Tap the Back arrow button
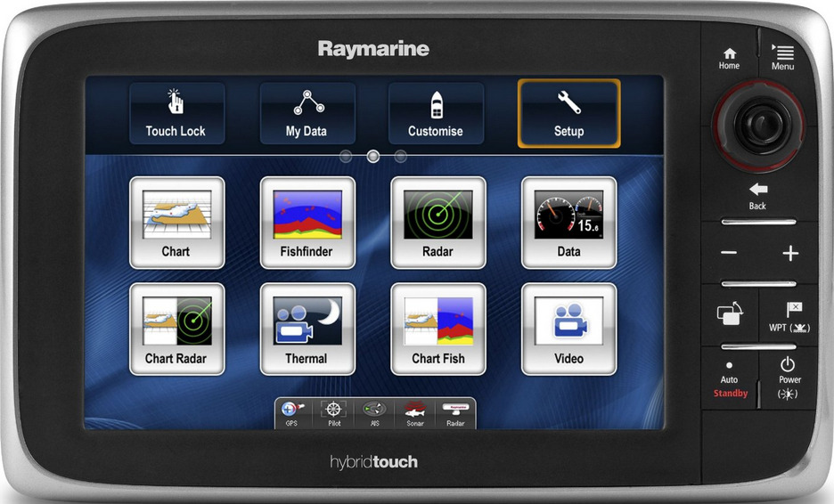The image size is (834, 504). pyautogui.click(x=758, y=196)
